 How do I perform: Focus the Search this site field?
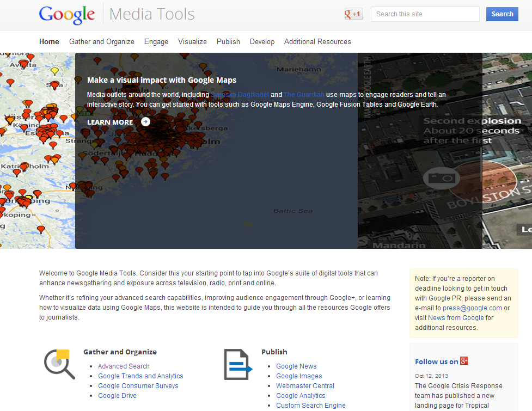[425, 14]
